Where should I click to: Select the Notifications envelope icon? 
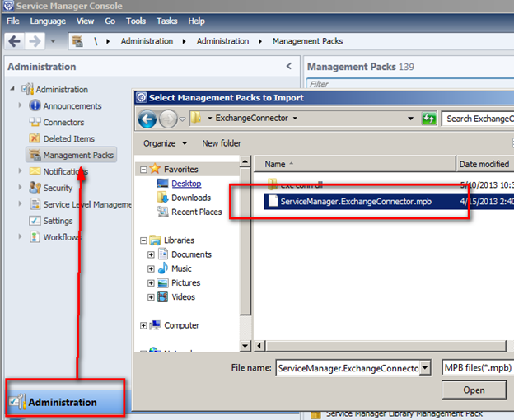pyautogui.click(x=35, y=171)
